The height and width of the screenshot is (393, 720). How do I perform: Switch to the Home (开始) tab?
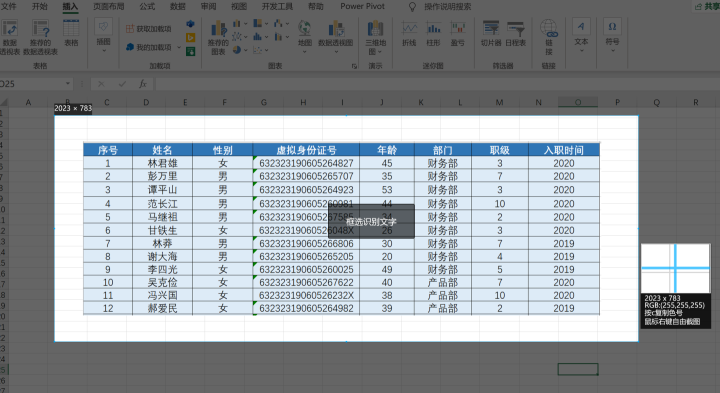(x=39, y=6)
